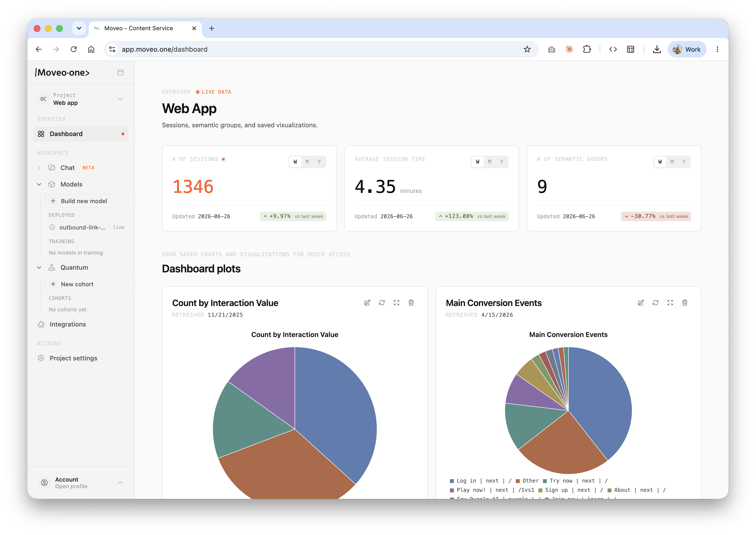Click the Play now! legend color swatch
The height and width of the screenshot is (535, 756).
tap(452, 491)
